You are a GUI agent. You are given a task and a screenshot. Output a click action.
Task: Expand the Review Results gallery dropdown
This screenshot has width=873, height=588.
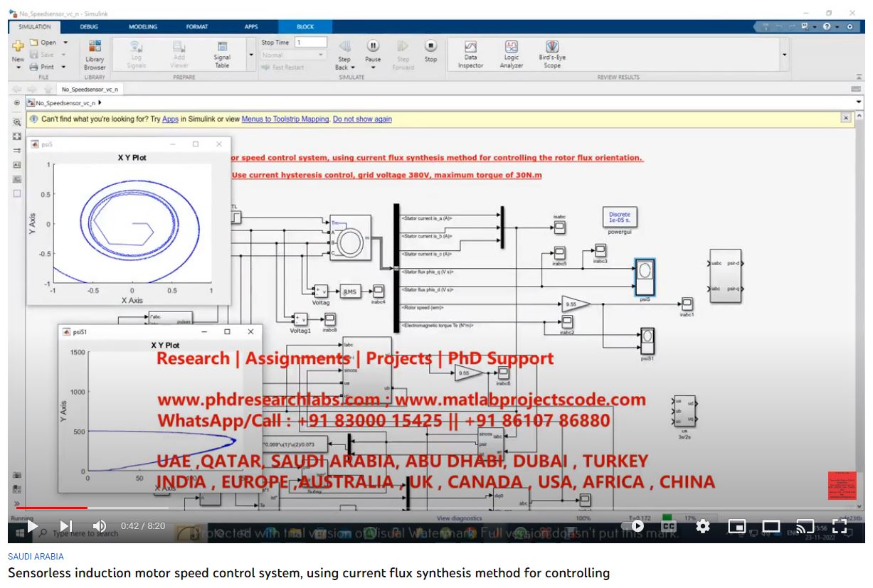tap(785, 55)
